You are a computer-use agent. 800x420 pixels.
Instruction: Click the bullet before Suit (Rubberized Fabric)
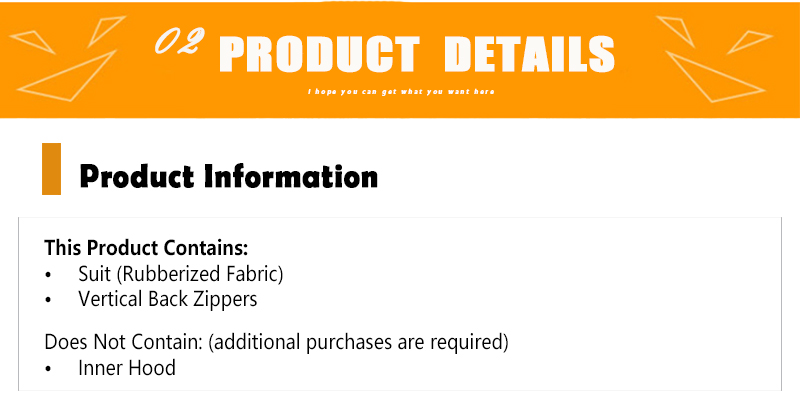[48, 275]
